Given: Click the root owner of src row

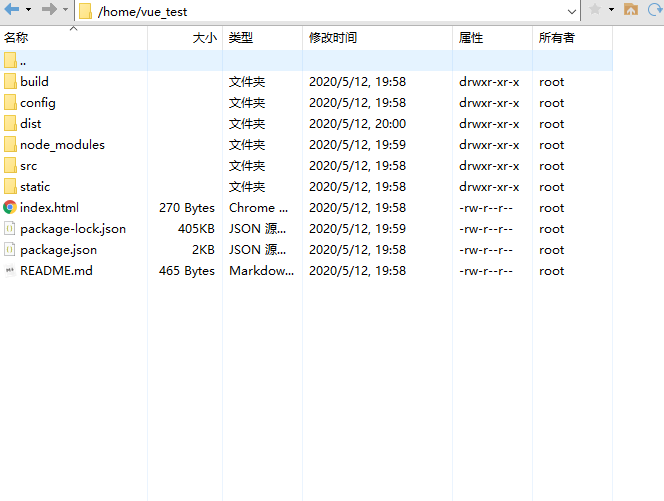Looking at the screenshot, I should (551, 166).
